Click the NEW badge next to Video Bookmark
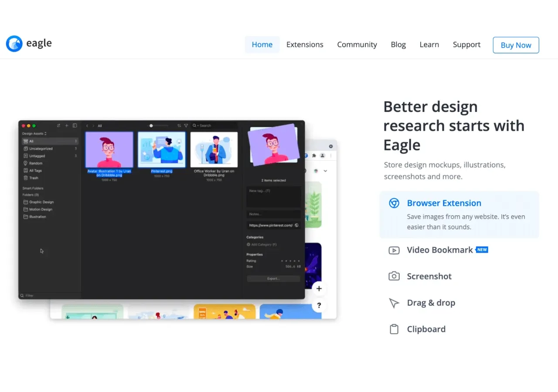Image resolution: width=558 pixels, height=392 pixels. tap(482, 250)
